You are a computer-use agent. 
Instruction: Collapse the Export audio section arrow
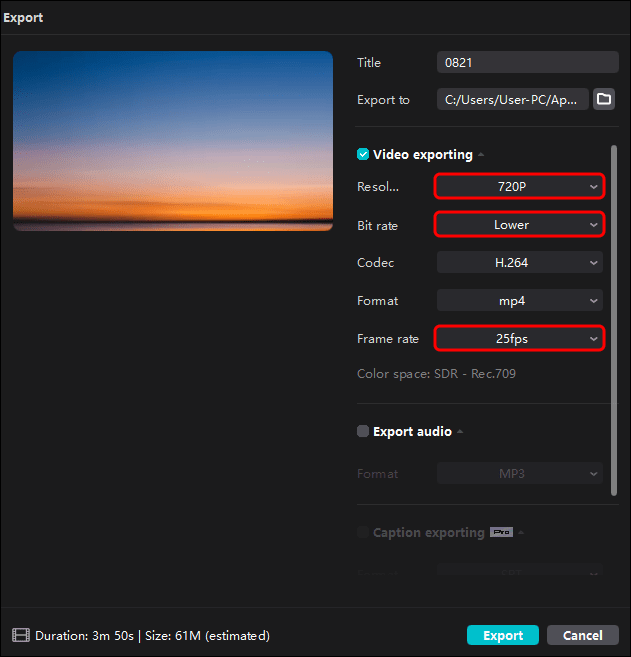tap(461, 432)
